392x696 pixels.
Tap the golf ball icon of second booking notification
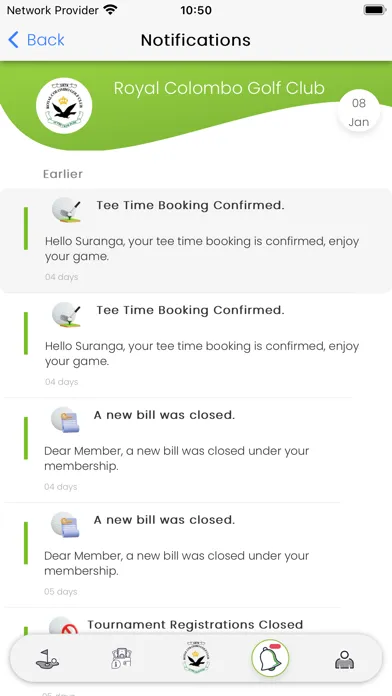66,314
